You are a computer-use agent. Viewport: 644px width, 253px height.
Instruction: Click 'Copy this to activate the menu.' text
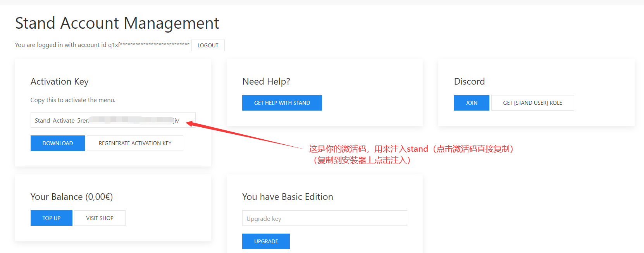pyautogui.click(x=73, y=100)
